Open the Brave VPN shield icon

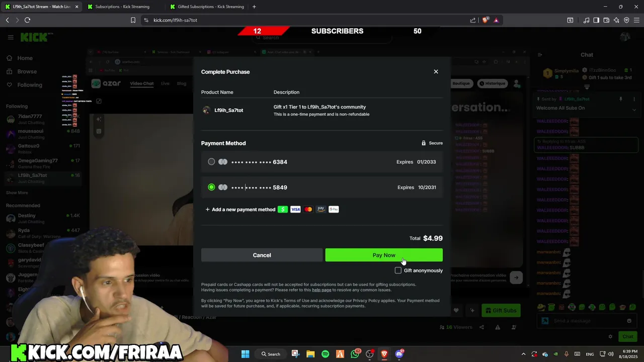click(x=626, y=20)
